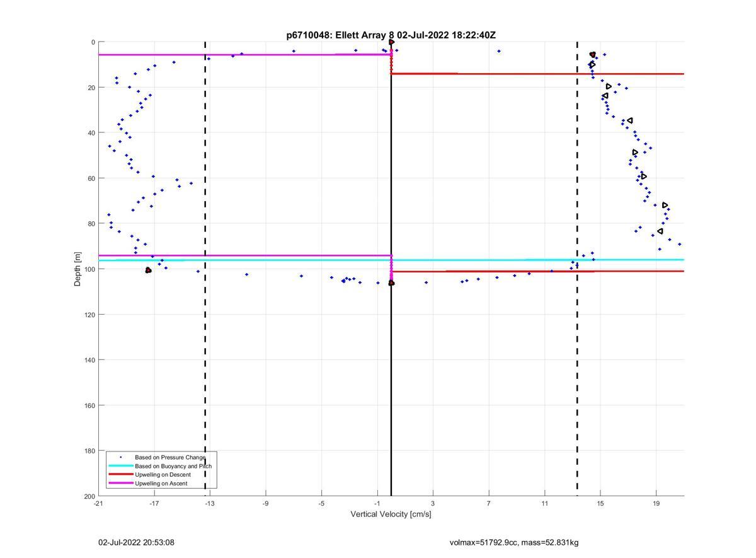Click x-axis tick label '7'
The width and height of the screenshot is (756, 558).
point(489,503)
